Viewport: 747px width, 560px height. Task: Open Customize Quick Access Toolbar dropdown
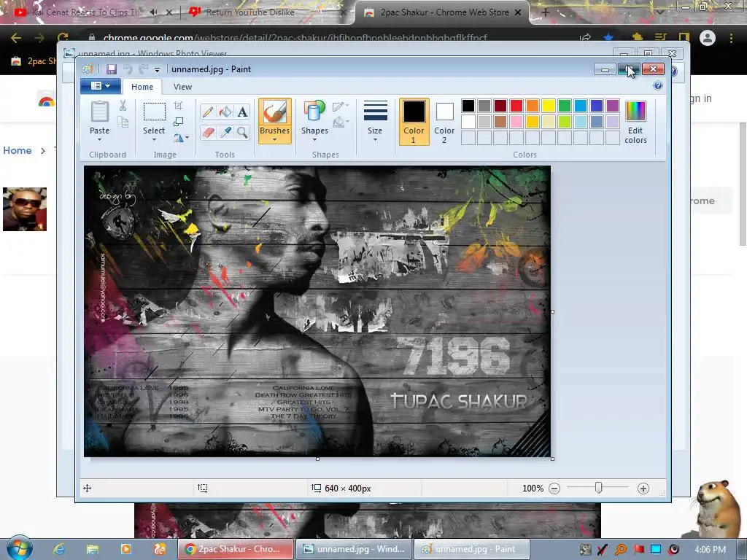point(157,69)
